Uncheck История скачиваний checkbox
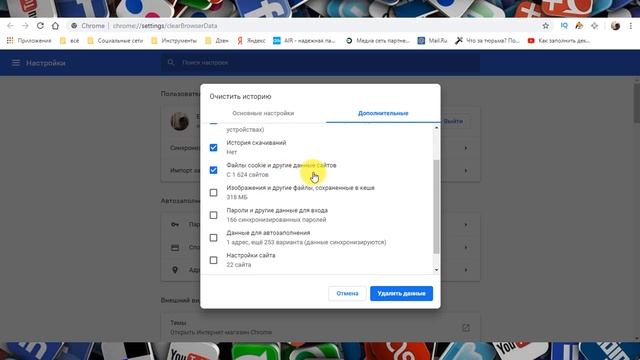The height and width of the screenshot is (360, 640). coord(213,147)
